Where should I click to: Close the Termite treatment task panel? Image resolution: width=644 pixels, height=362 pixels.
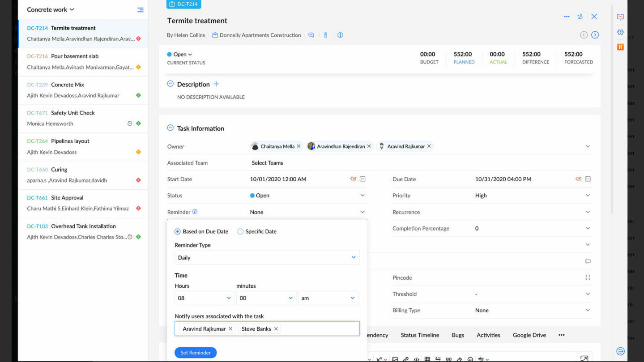tap(594, 17)
